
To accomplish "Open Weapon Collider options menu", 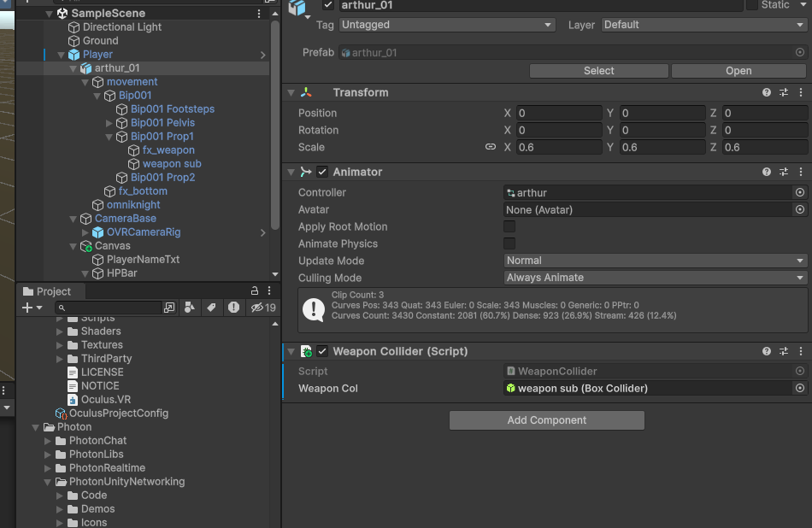I will pyautogui.click(x=801, y=351).
